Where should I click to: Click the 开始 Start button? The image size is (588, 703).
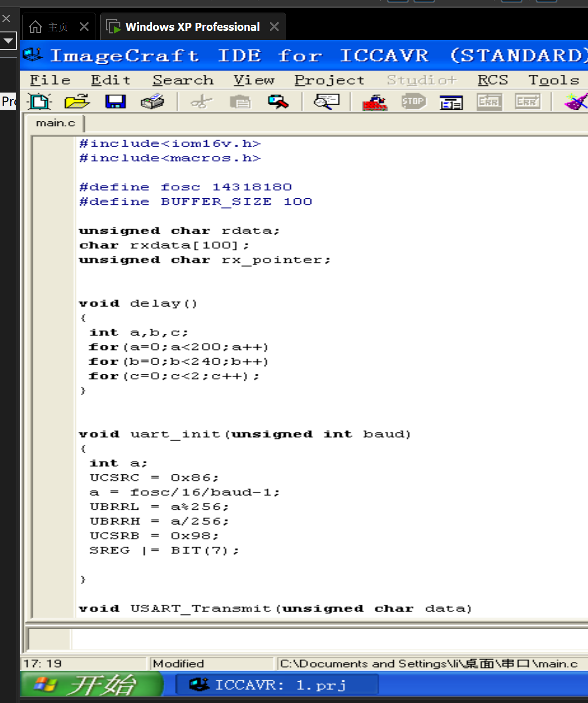92,685
